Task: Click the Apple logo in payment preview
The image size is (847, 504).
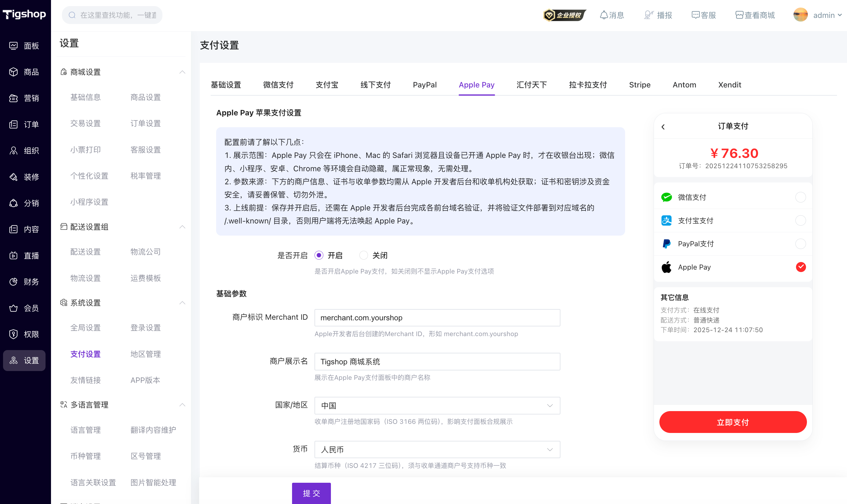Action: 666,267
